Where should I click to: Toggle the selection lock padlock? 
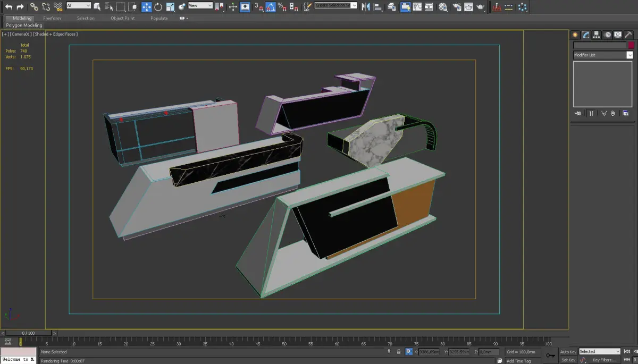tap(399, 352)
